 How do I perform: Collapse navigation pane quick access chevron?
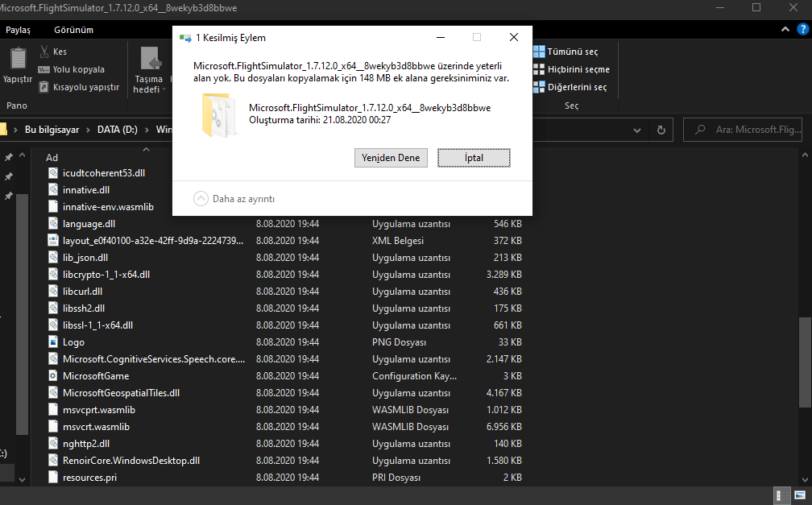[23, 155]
